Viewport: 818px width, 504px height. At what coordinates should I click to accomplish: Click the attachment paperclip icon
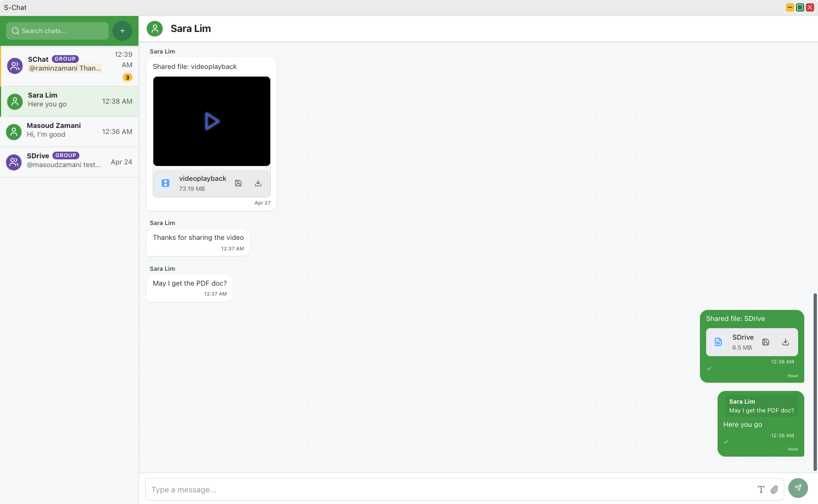coord(774,490)
